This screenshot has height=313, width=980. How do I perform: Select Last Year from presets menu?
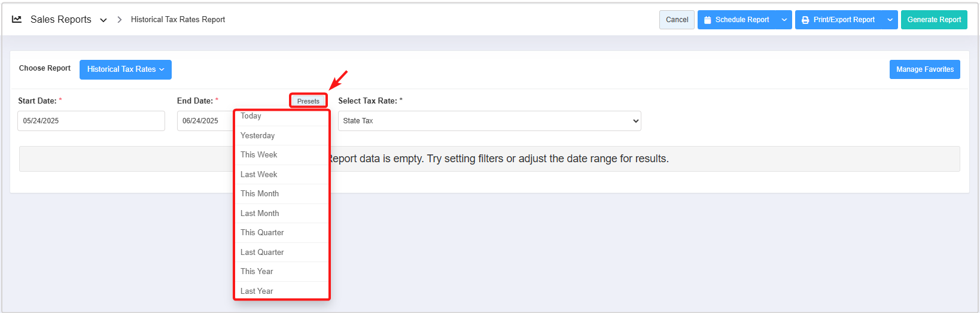click(x=257, y=291)
